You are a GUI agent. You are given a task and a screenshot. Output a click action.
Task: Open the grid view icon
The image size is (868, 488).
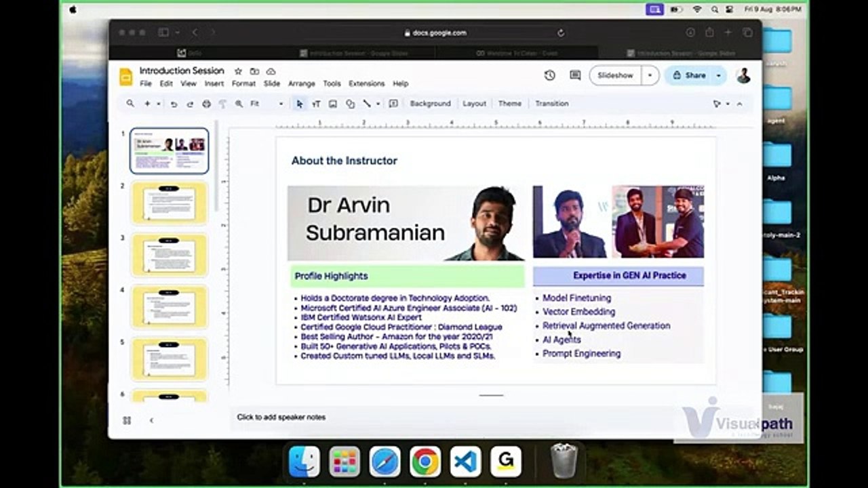point(127,420)
